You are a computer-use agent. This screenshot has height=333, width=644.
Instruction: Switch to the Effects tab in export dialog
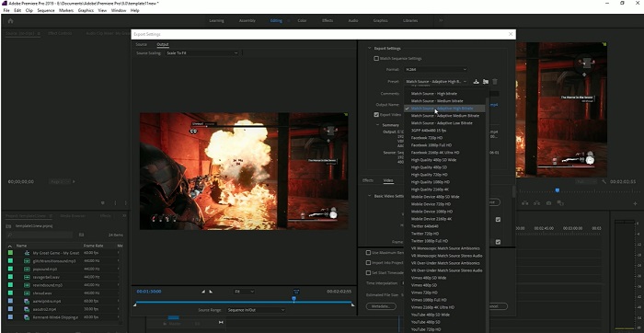point(368,180)
